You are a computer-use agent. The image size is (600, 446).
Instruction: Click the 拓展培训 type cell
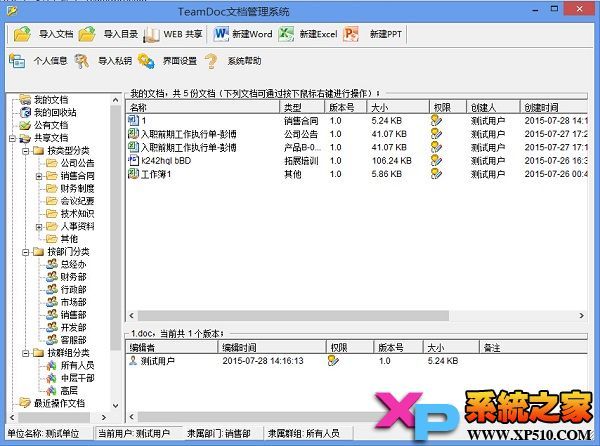[x=301, y=161]
